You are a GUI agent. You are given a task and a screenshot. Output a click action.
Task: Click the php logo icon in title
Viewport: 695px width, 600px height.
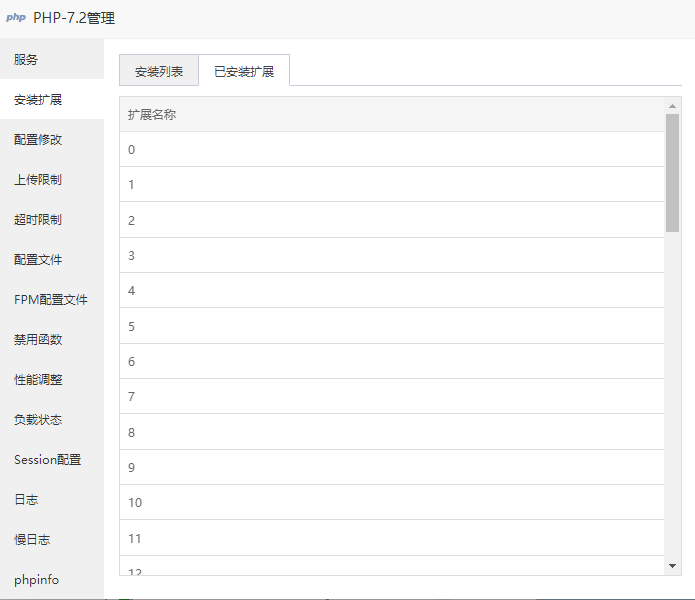point(16,18)
